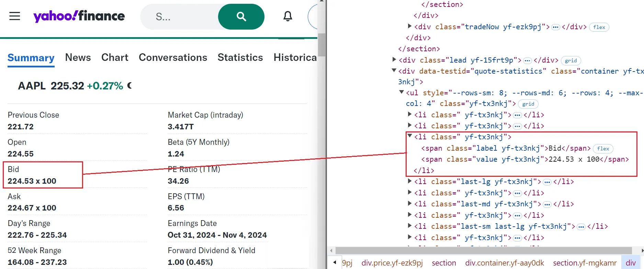The width and height of the screenshot is (644, 269).
Task: Expand the lead yf-15frt9p div node
Action: coord(394,60)
